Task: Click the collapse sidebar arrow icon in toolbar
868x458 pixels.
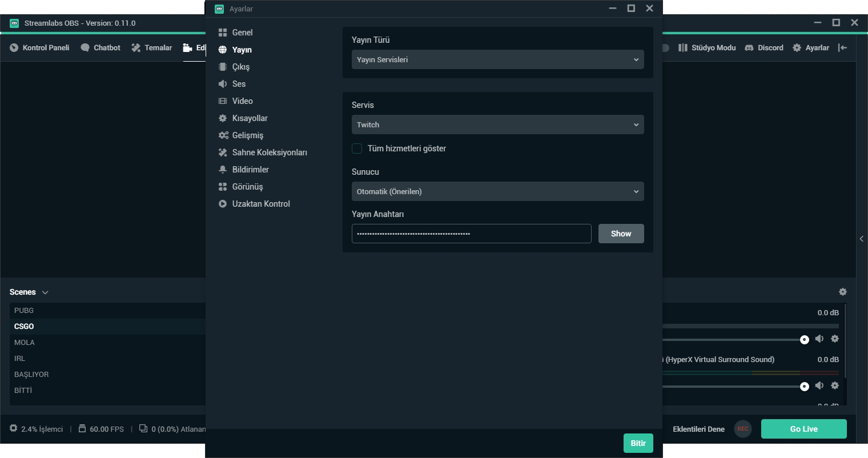Action: click(842, 48)
